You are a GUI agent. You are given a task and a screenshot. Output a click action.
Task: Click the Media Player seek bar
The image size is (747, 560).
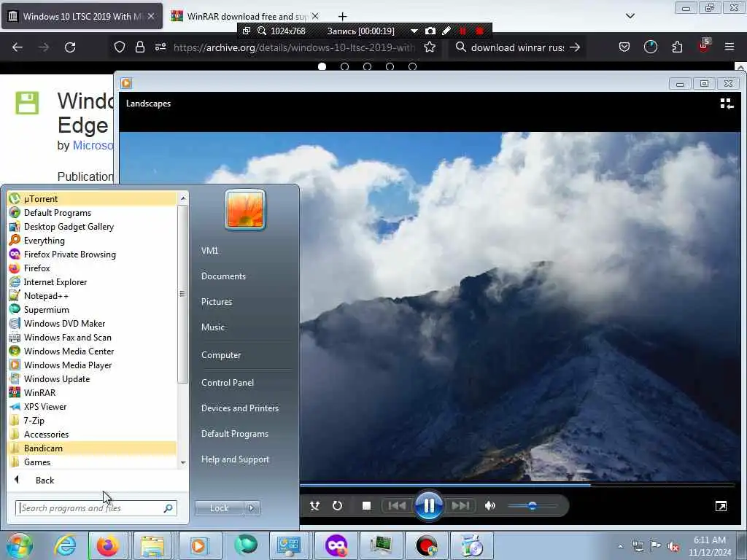(516, 485)
